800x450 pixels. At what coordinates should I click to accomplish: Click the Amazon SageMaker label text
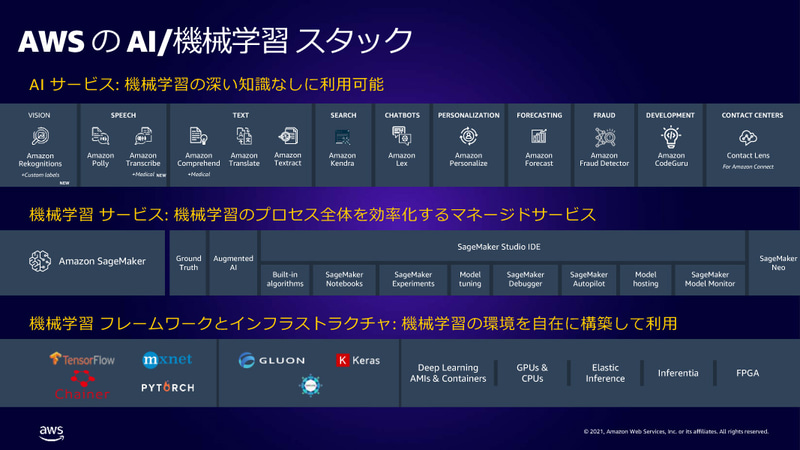click(102, 261)
